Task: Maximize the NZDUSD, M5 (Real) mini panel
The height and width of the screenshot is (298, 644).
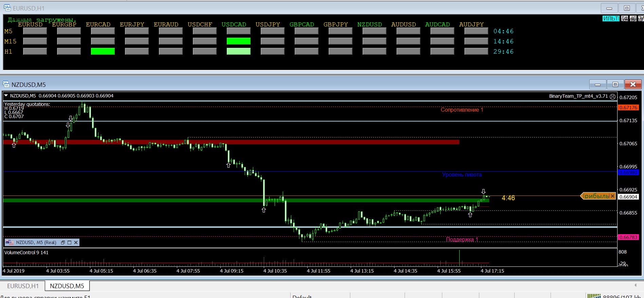Action: tap(70, 242)
